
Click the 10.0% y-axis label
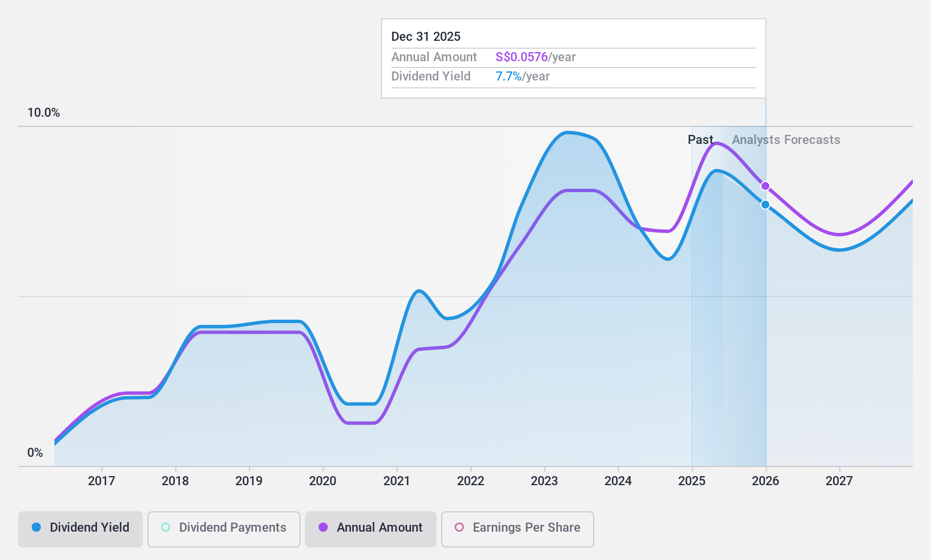click(44, 113)
